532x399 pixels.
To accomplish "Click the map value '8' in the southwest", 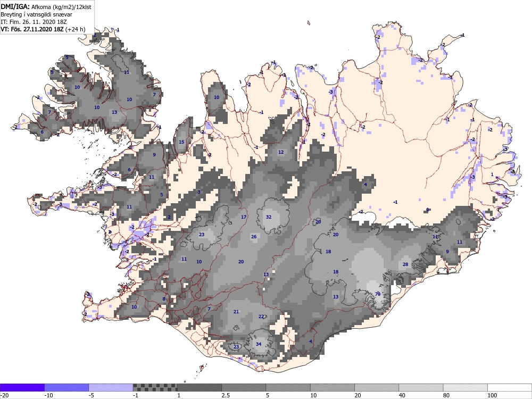I will tap(164, 299).
